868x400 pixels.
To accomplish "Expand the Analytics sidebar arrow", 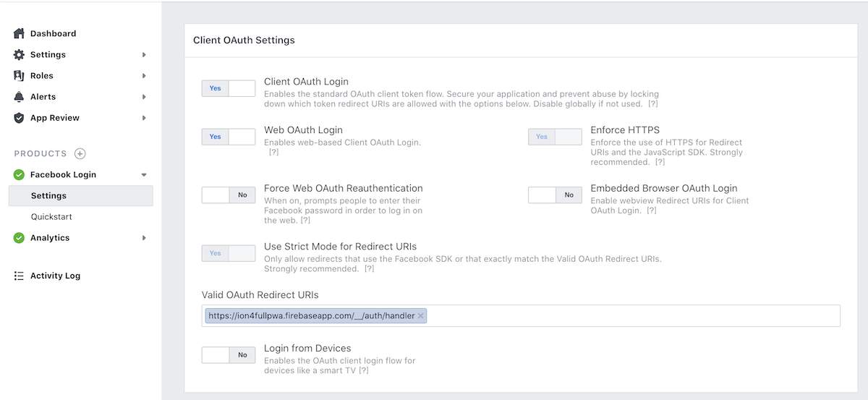I will click(144, 237).
